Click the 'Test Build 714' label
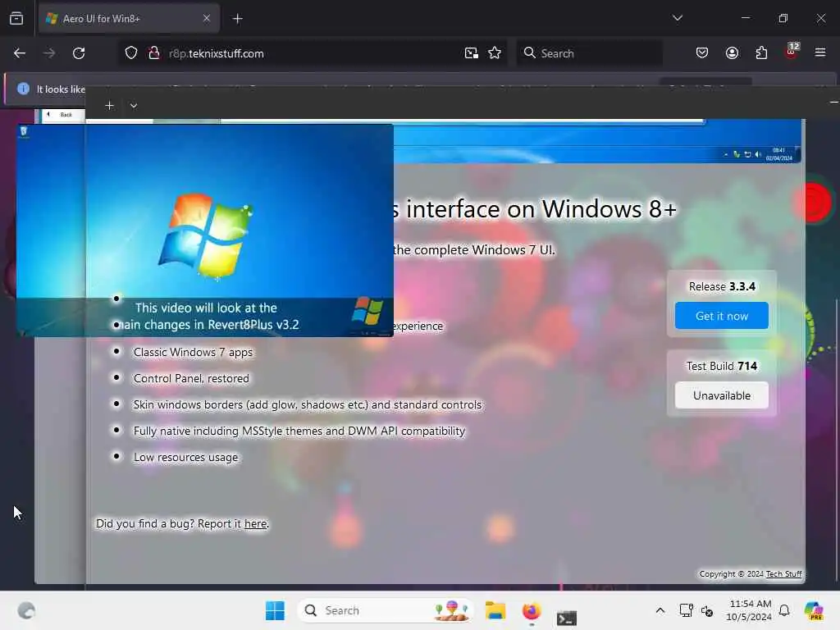 tap(722, 366)
